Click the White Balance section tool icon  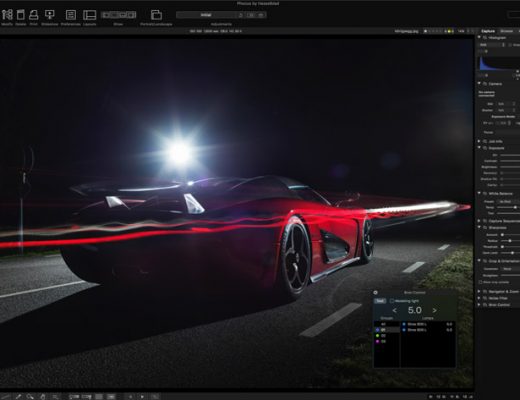point(485,193)
